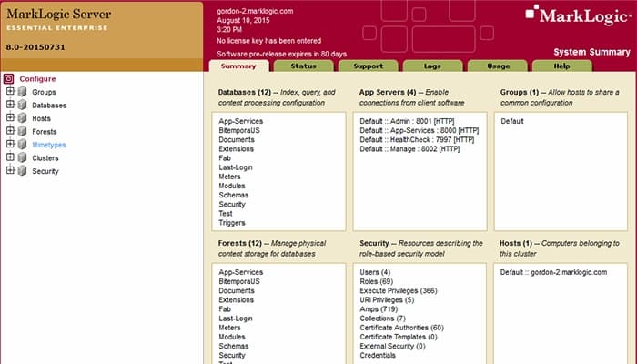Screen dimensions: 637x364
Task: Open Test in the Databases list
Action: point(225,214)
